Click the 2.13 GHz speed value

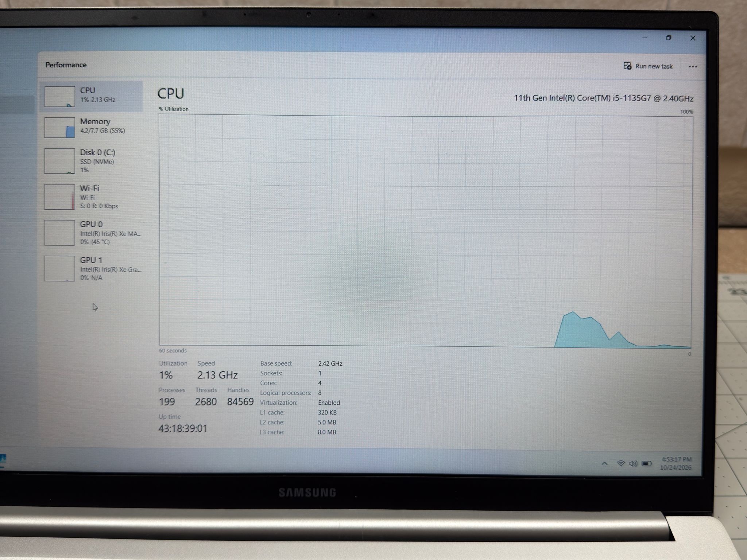point(217,375)
